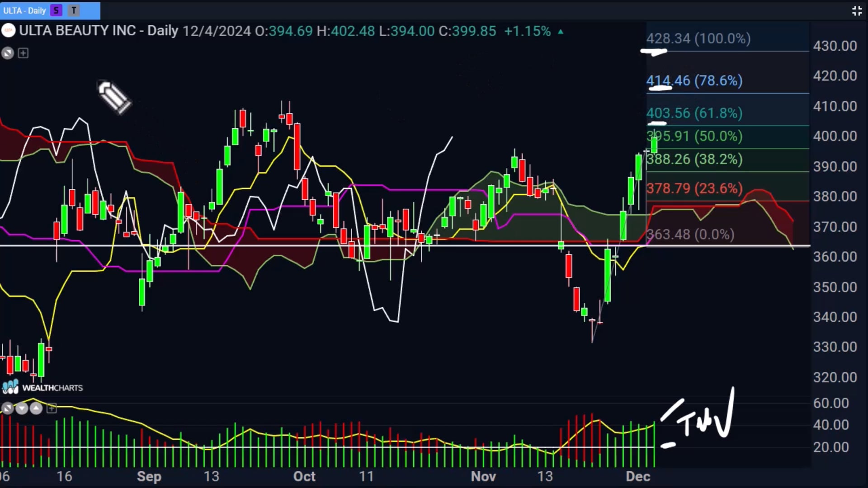Click the 400.00 price axis label
The height and width of the screenshot is (488, 868).
tap(835, 136)
